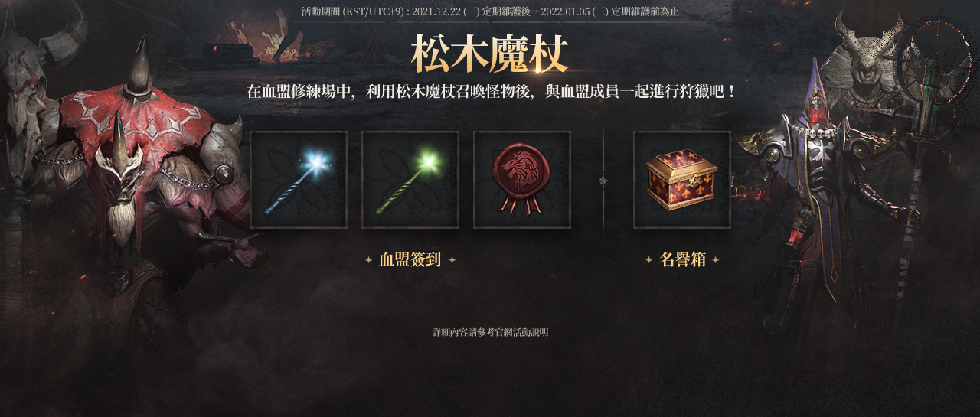Select the 血盟簽到 label
The image size is (980, 417).
tap(410, 260)
